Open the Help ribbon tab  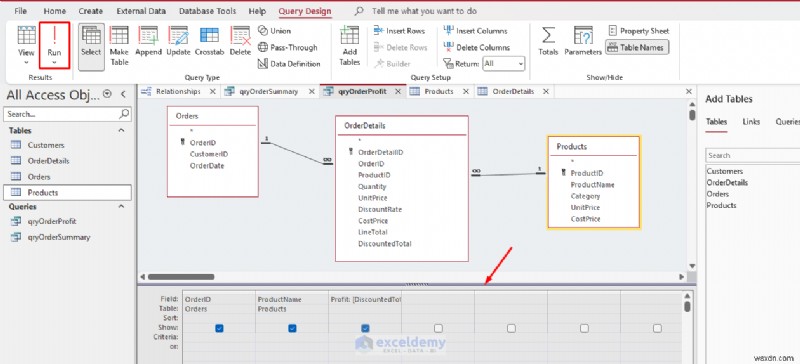click(257, 11)
